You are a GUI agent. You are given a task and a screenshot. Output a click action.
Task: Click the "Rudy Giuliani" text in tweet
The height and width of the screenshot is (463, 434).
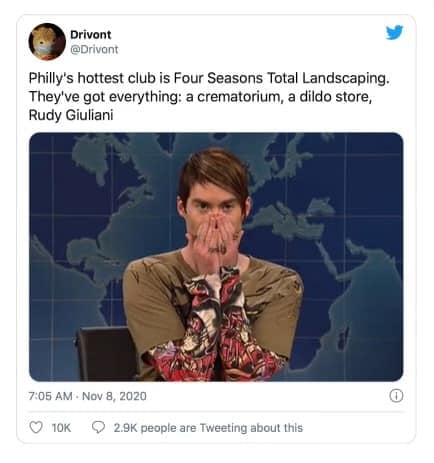[71, 115]
